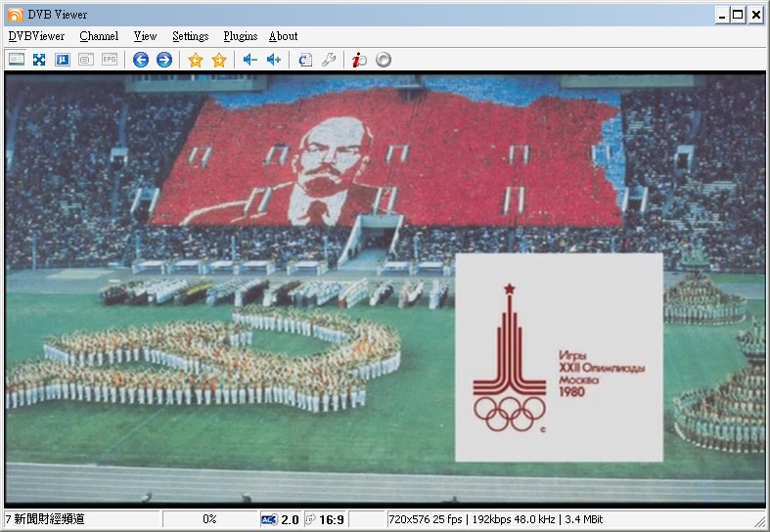Click the 16:9 aspect ratio indicator
The width and height of the screenshot is (770, 532).
[325, 519]
